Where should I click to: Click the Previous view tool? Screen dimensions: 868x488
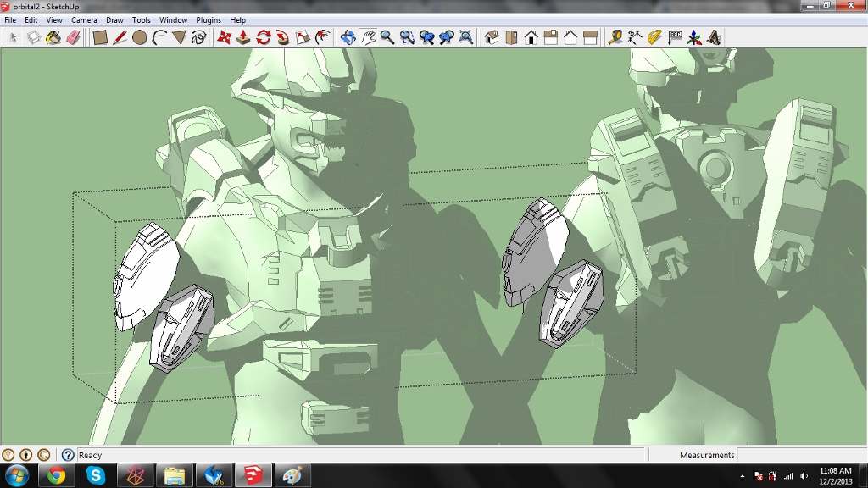click(427, 37)
